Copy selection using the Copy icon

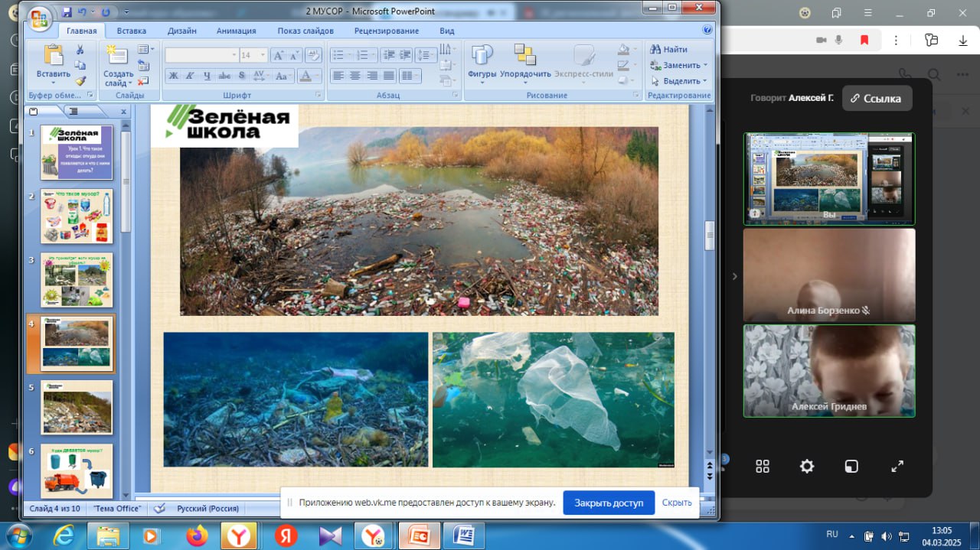80,65
